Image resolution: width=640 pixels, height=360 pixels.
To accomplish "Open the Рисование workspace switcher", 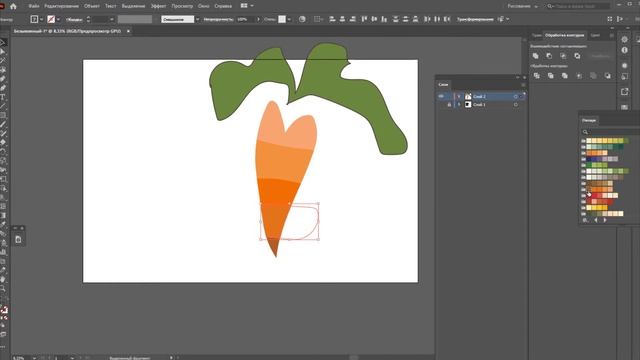I will 523,6.
